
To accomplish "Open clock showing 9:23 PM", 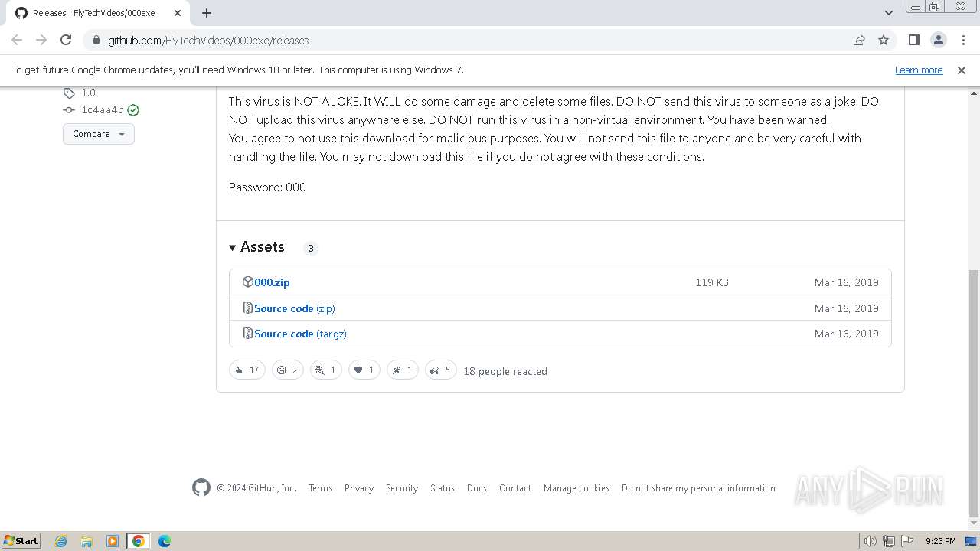I will pos(940,541).
